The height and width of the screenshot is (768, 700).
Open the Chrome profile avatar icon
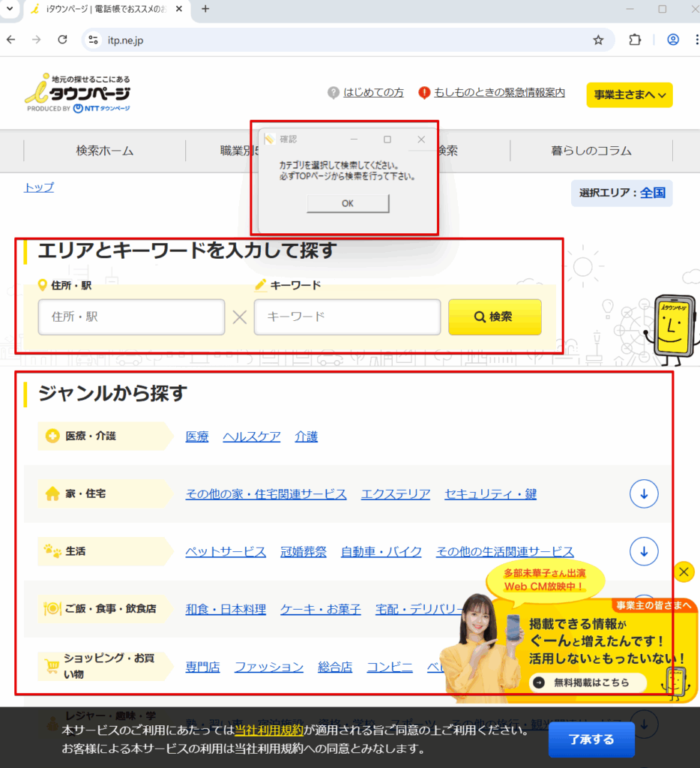point(673,40)
